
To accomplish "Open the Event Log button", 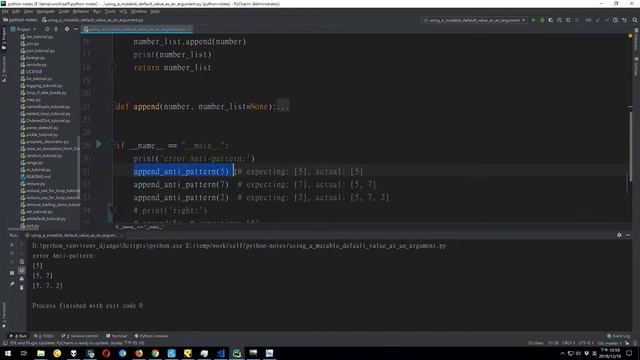I will [x=619, y=336].
